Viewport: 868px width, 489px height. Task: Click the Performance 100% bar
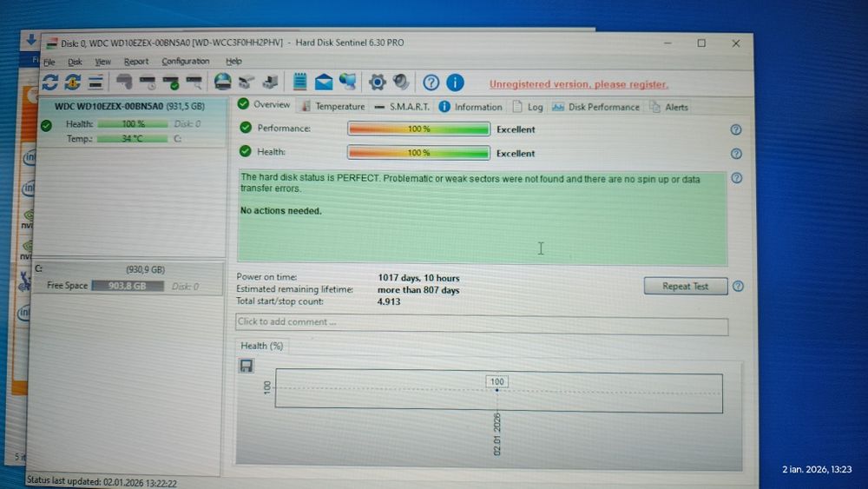point(418,129)
